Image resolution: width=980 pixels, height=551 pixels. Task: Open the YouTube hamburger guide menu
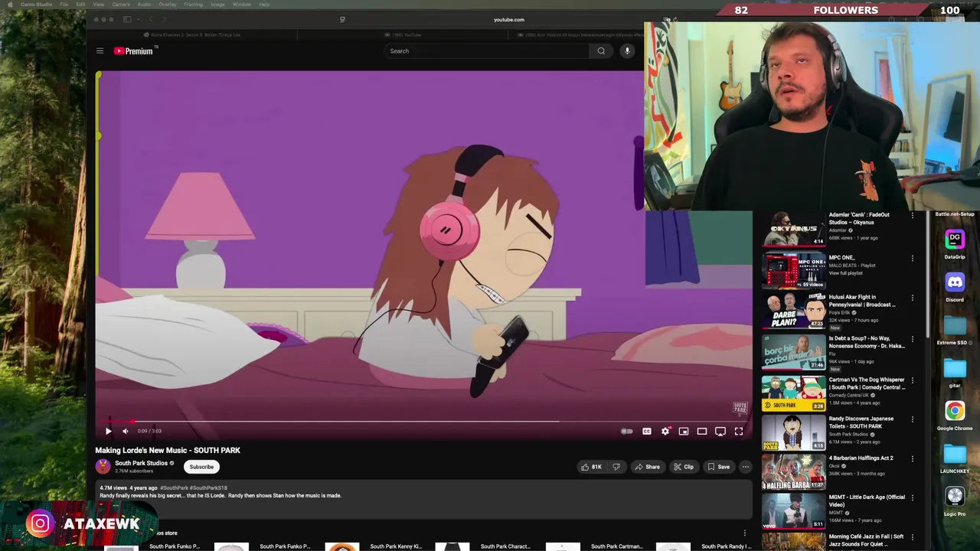(x=100, y=51)
